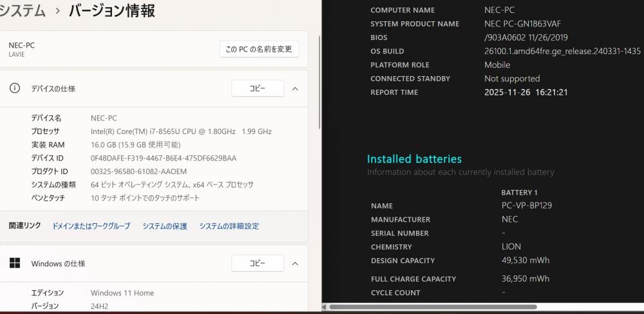Collapse the デバイスの仕様 section chevron
Image resolution: width=644 pixels, height=314 pixels.
pyautogui.click(x=295, y=88)
